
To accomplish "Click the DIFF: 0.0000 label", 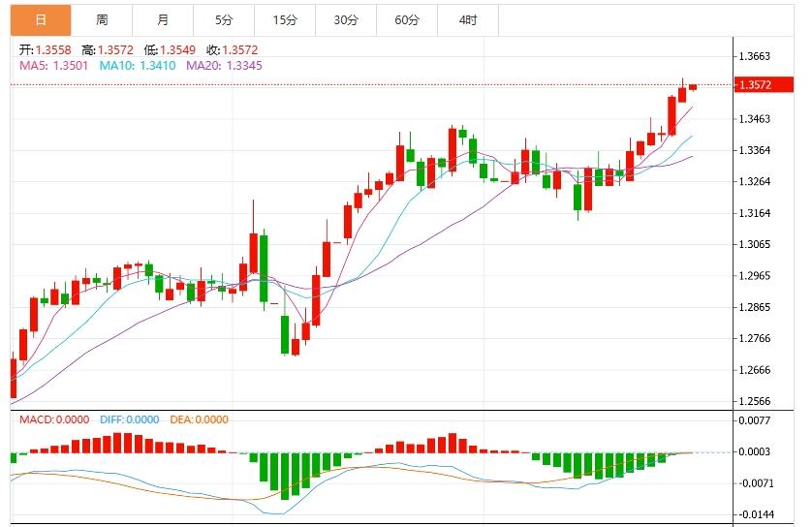I will (x=129, y=419).
